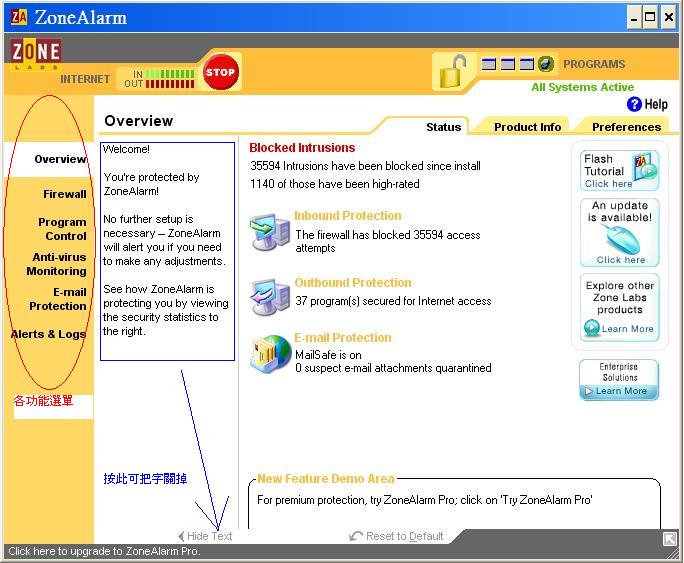684x563 pixels.
Task: Click the Inbound Protection heading
Action: pyautogui.click(x=348, y=215)
